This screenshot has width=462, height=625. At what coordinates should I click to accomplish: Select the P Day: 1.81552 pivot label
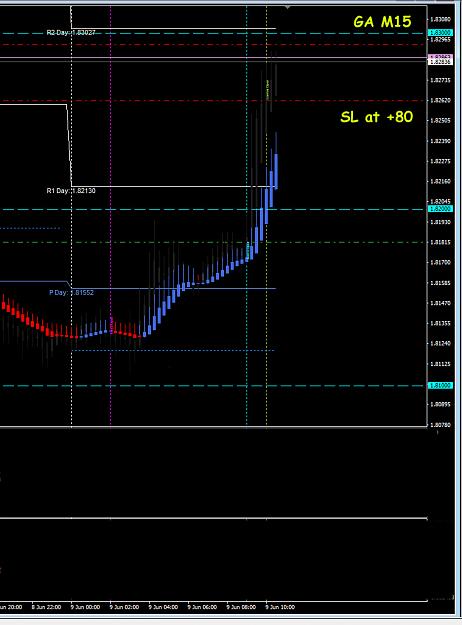click(x=72, y=293)
